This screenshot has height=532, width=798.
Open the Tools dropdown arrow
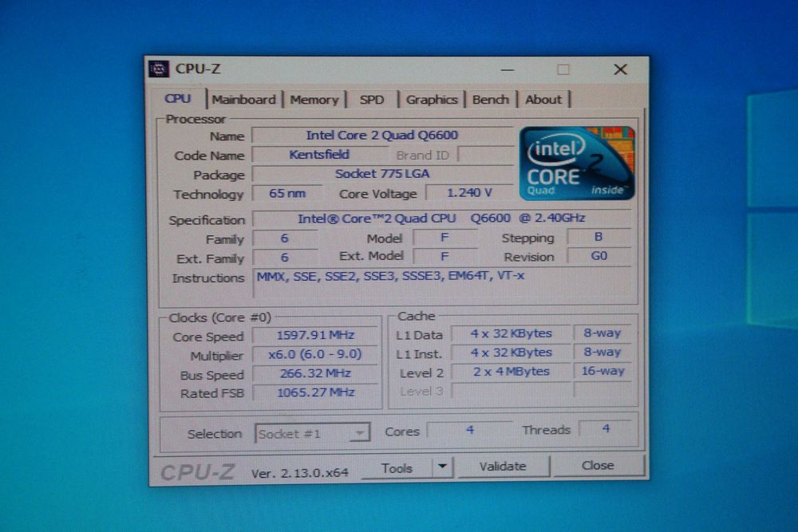442,466
